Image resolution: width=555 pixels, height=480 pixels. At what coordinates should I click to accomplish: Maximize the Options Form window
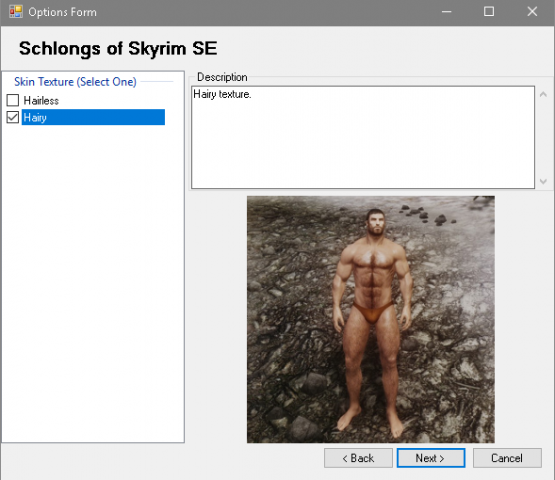coord(489,12)
